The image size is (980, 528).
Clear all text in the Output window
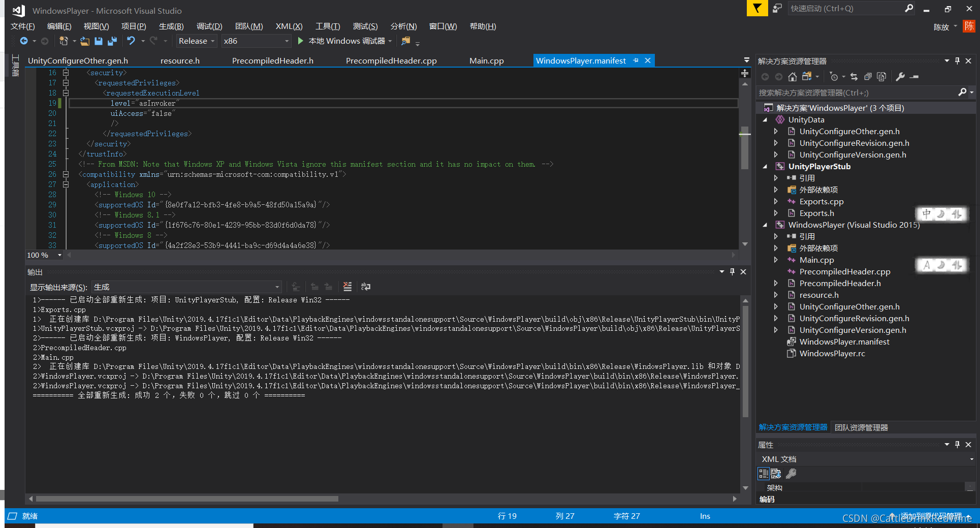coord(347,287)
